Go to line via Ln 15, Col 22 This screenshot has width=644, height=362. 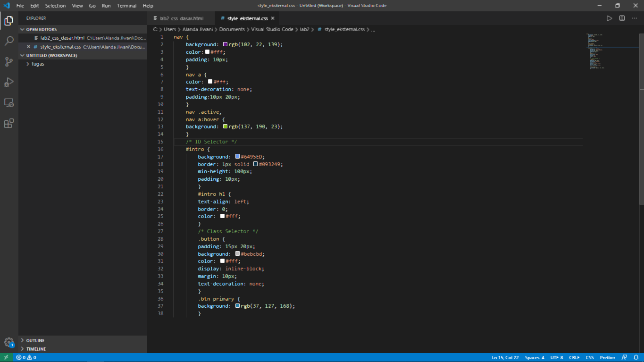[505, 357]
